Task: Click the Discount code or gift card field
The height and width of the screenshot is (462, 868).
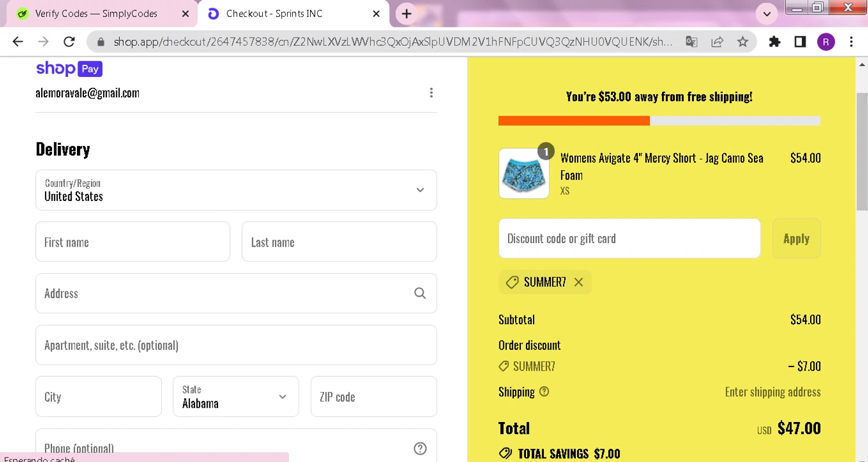Action: coord(630,239)
